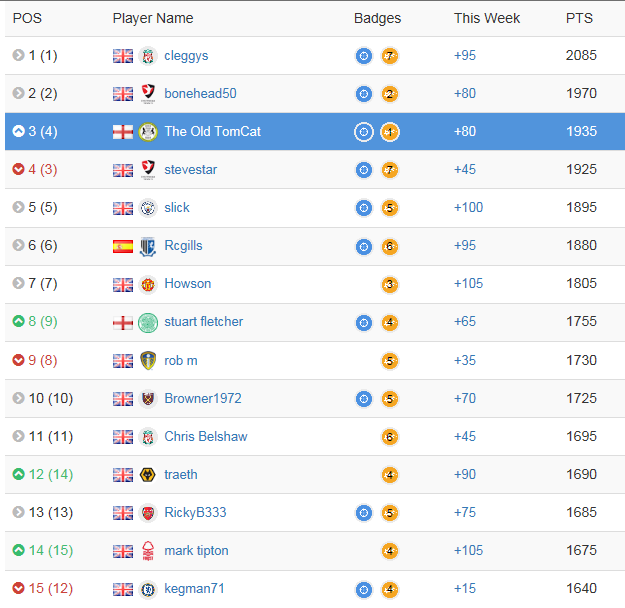Viewport: 625px width, 608px height.
Task: Click the blue target badge for slick
Action: click(364, 208)
